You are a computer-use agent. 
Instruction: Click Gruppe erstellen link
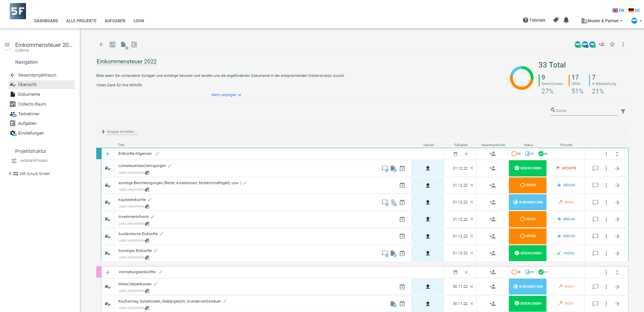click(x=122, y=132)
